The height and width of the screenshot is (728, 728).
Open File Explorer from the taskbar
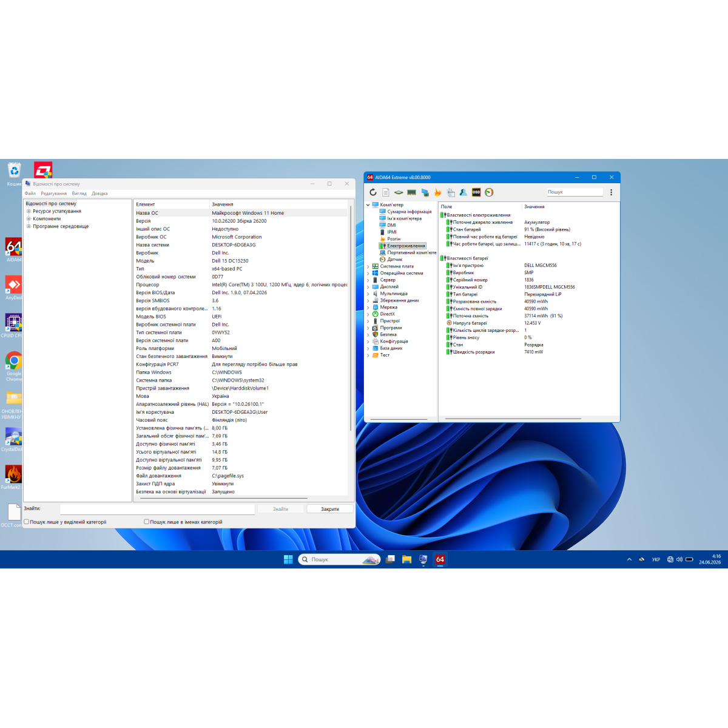pos(406,559)
